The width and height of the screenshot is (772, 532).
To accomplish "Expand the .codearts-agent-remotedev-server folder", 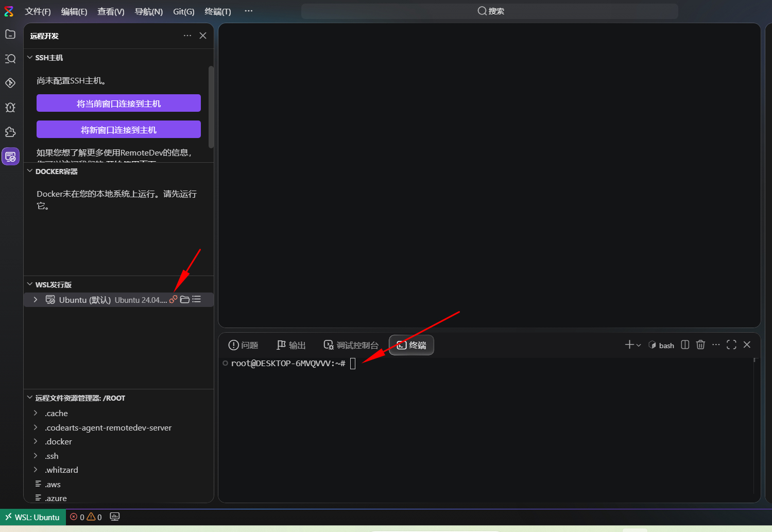I will pos(36,427).
